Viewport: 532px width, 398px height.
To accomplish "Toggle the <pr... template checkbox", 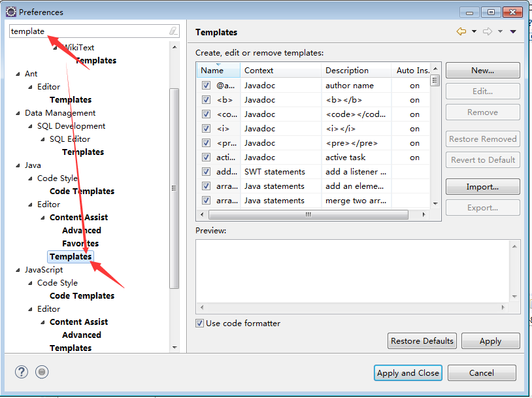I will (206, 143).
